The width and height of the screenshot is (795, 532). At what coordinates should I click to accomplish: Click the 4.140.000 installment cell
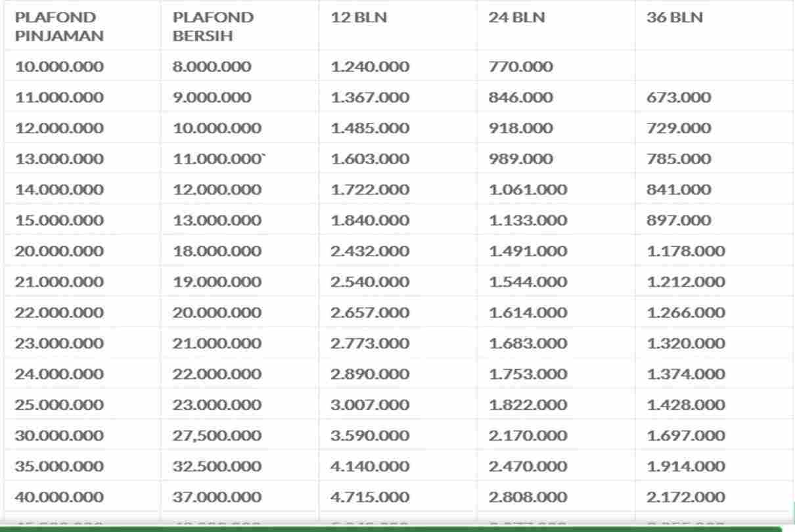click(x=370, y=466)
